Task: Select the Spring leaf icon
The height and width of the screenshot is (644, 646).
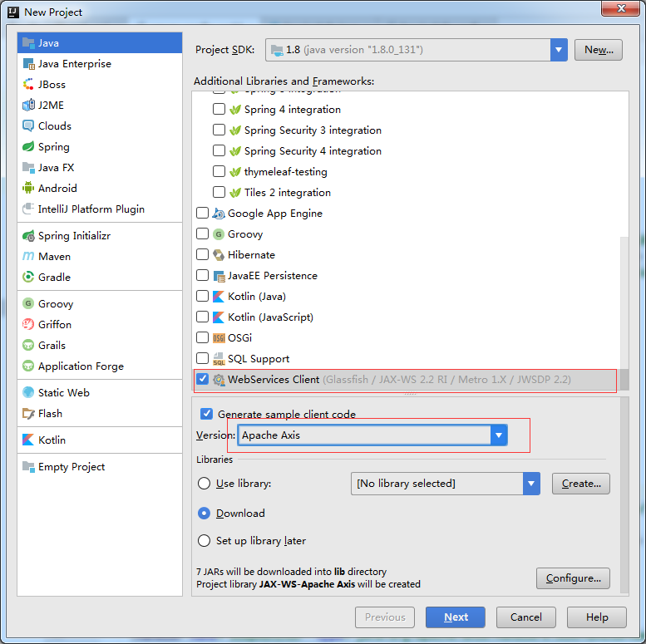Action: tap(28, 146)
